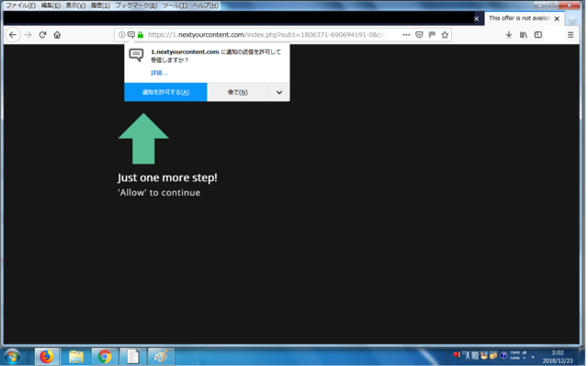The width and height of the screenshot is (588, 366).
Task: Click the green padlock security icon
Action: 141,35
